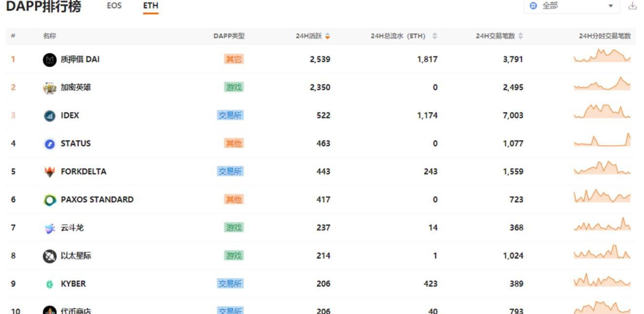View the 质押借 DAI transaction sparkline chart
The height and width of the screenshot is (314, 644).
click(602, 56)
